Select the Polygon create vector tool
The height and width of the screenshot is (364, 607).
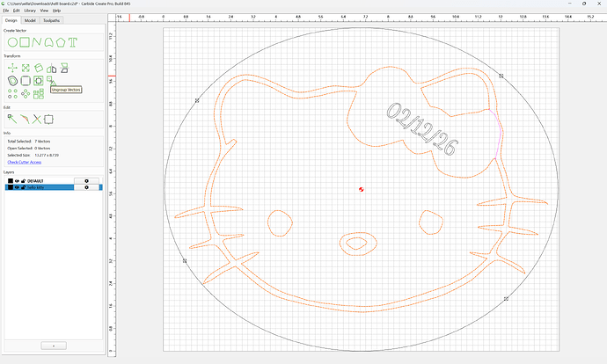[61, 42]
